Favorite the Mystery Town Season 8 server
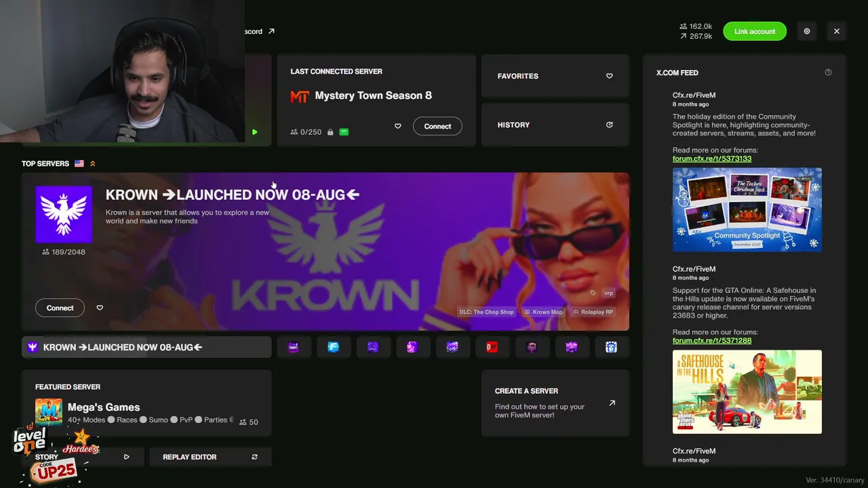Image resolution: width=868 pixels, height=488 pixels. (398, 126)
